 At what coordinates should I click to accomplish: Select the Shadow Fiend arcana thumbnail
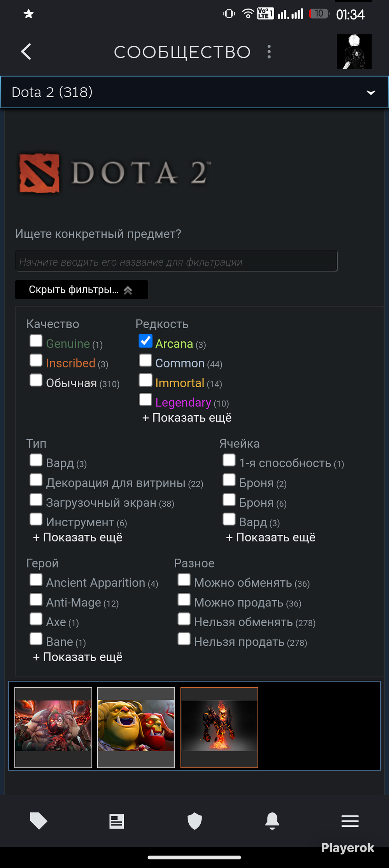(219, 727)
